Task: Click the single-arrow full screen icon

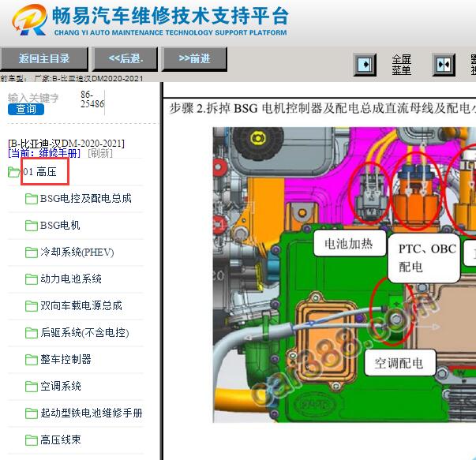Action: point(365,65)
